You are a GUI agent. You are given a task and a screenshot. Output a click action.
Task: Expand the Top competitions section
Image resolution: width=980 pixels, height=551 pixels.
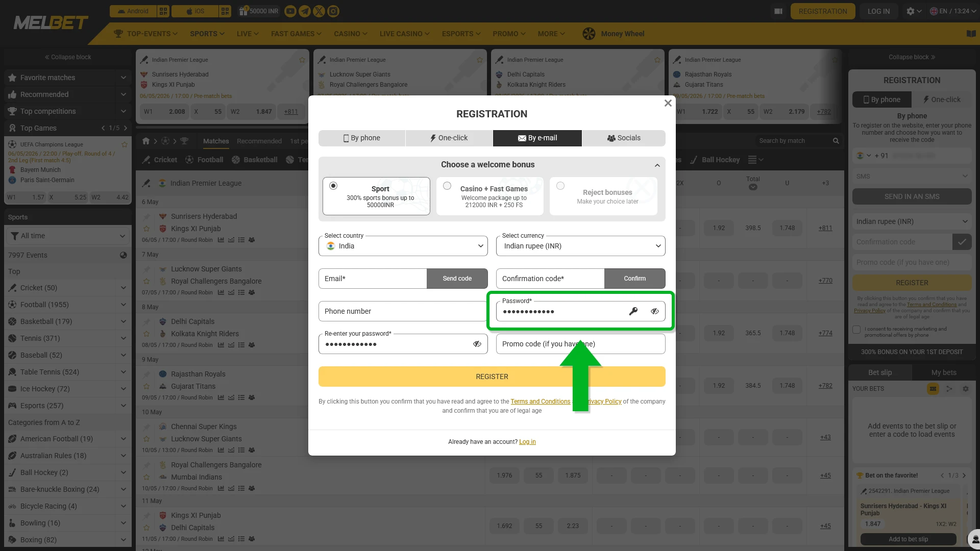pos(124,111)
